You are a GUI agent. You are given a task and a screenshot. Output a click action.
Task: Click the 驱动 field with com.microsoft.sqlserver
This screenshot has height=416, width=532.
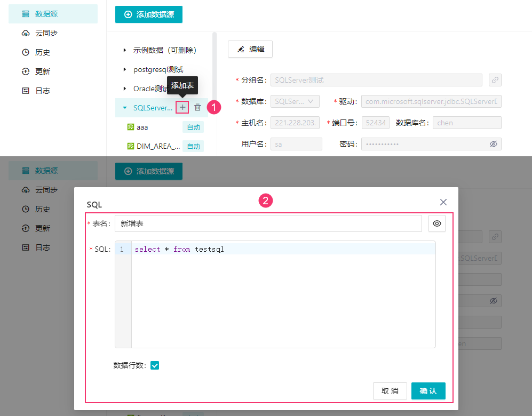click(431, 101)
